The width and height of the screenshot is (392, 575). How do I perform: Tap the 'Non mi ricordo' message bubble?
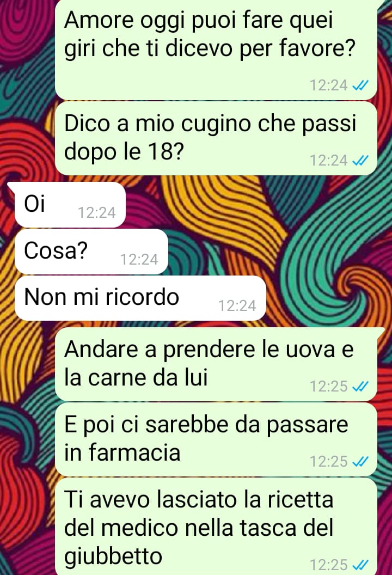click(140, 298)
